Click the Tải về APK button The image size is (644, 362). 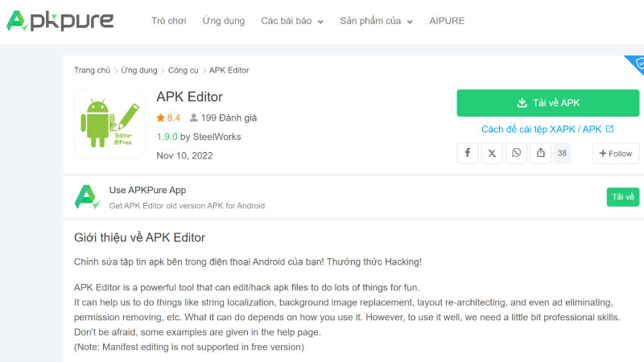548,103
